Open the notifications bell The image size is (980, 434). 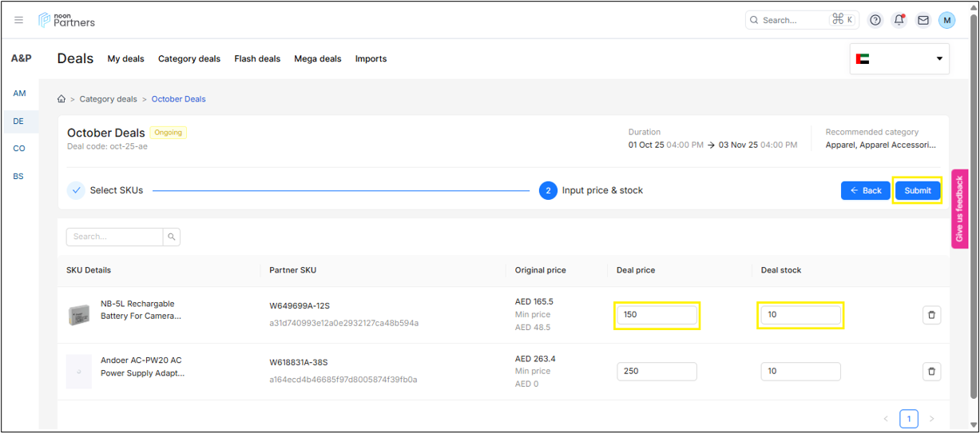point(899,20)
